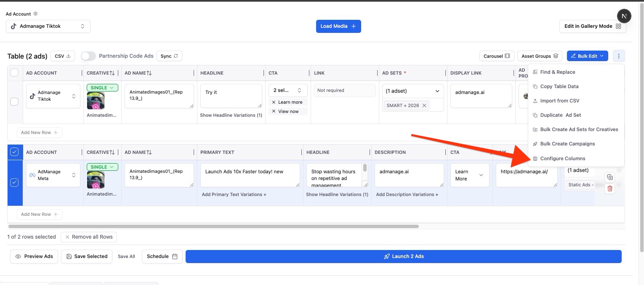644x285 pixels.
Task: Add Primary Text Variations
Action: coord(234,194)
